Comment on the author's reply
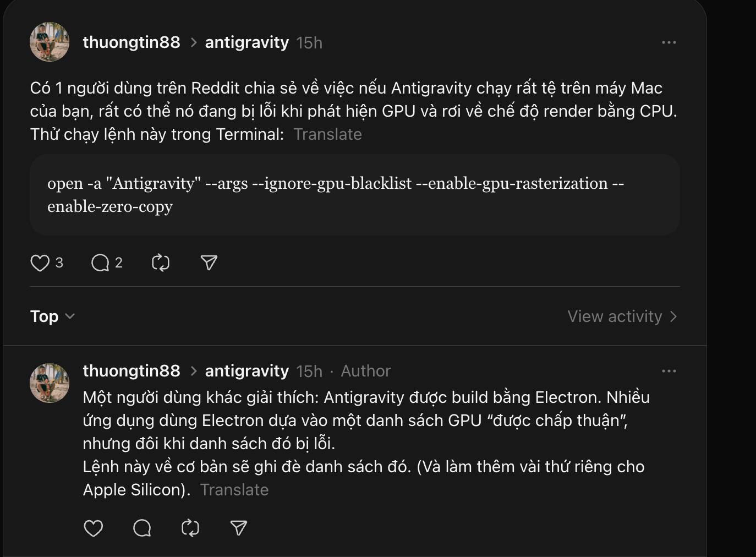Viewport: 756px width, 557px height. click(142, 528)
